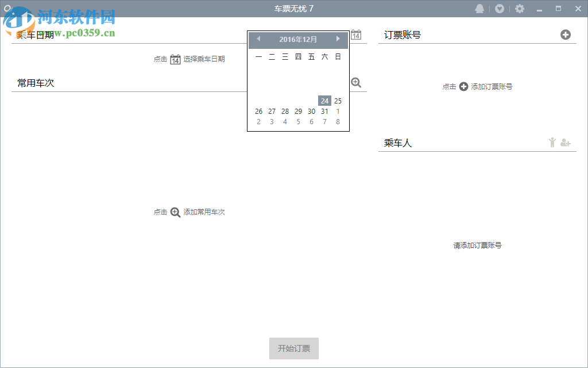Click the plus icon next to 订票账号
This screenshot has width=588, height=368.
[x=566, y=34]
